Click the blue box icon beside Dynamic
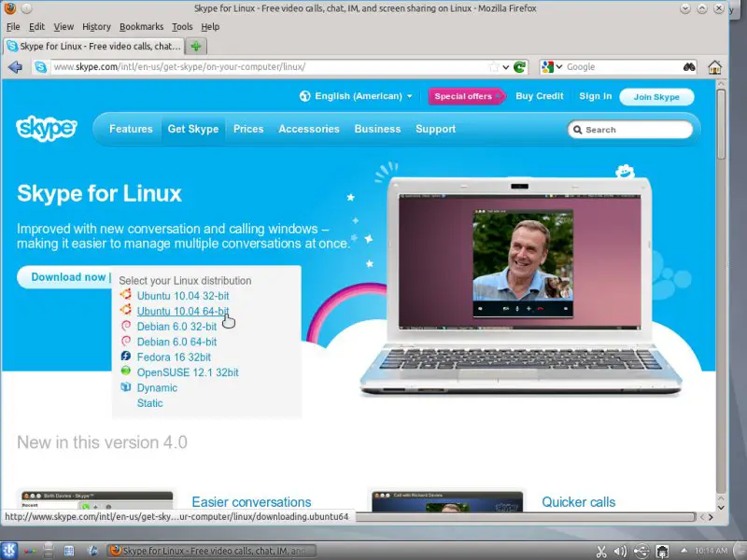Image resolution: width=747 pixels, height=560 pixels. tap(126, 386)
